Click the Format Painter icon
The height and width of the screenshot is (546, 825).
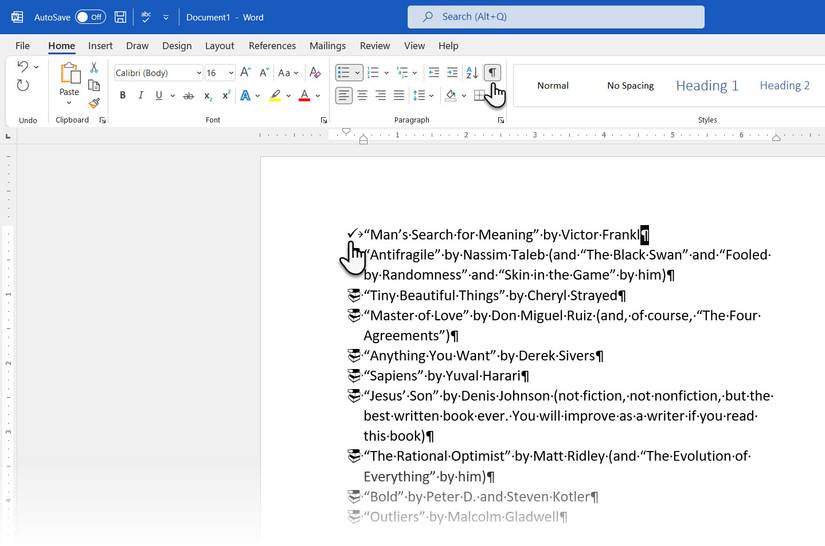pos(94,103)
